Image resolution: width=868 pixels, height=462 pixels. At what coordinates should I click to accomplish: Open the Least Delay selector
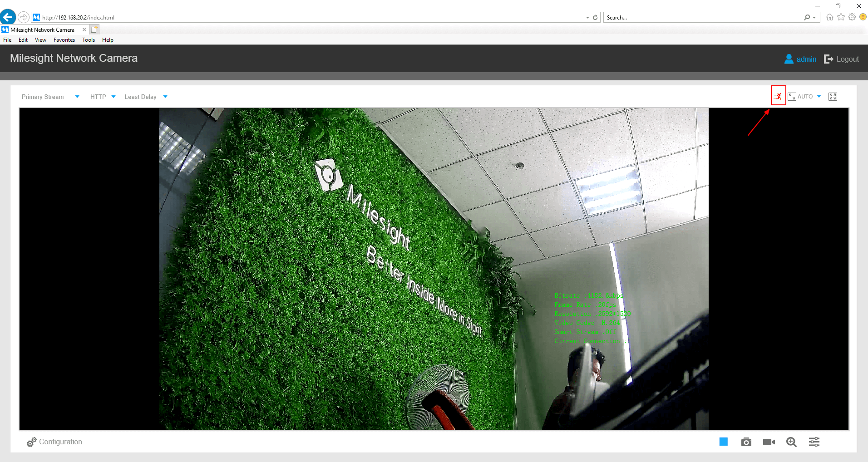165,96
